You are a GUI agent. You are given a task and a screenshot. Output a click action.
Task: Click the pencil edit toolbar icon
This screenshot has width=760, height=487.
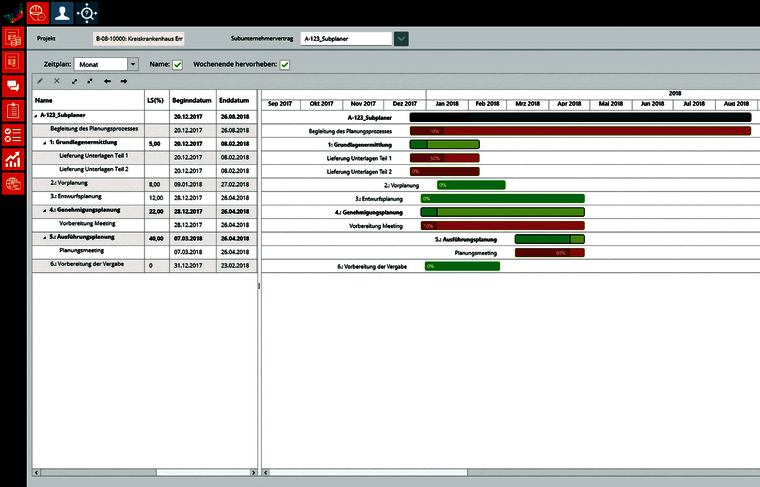[40, 81]
